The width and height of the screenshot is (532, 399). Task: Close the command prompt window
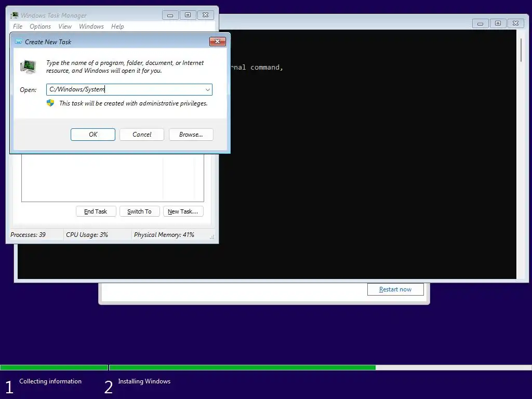click(515, 23)
